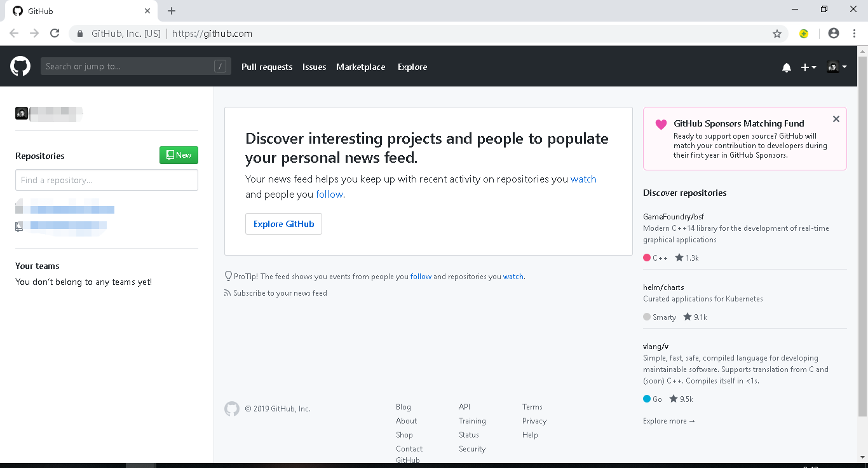Open Marketplace from the top navigation
The height and width of the screenshot is (468, 868).
(360, 67)
